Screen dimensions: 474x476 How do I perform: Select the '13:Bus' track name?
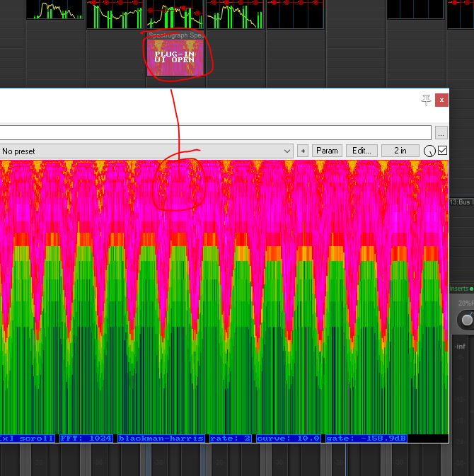pos(461,202)
